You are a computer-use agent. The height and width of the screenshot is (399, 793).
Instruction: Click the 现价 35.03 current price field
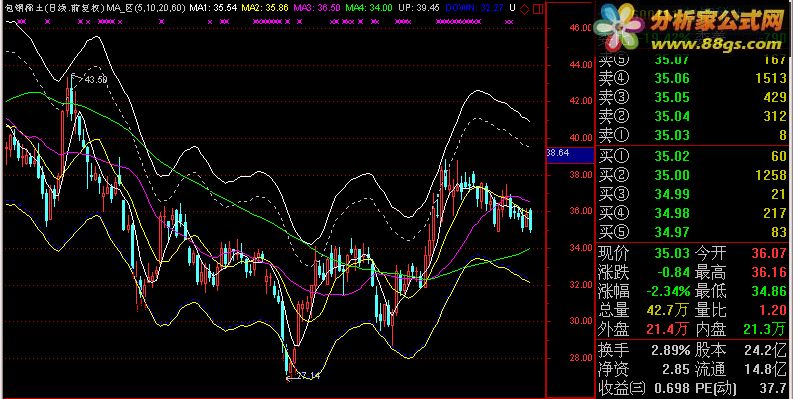[644, 252]
